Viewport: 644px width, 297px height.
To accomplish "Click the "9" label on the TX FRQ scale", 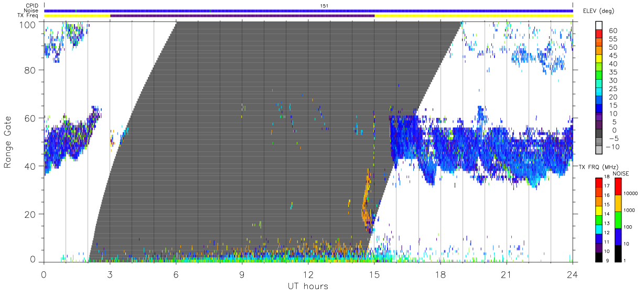I will pos(608,261).
